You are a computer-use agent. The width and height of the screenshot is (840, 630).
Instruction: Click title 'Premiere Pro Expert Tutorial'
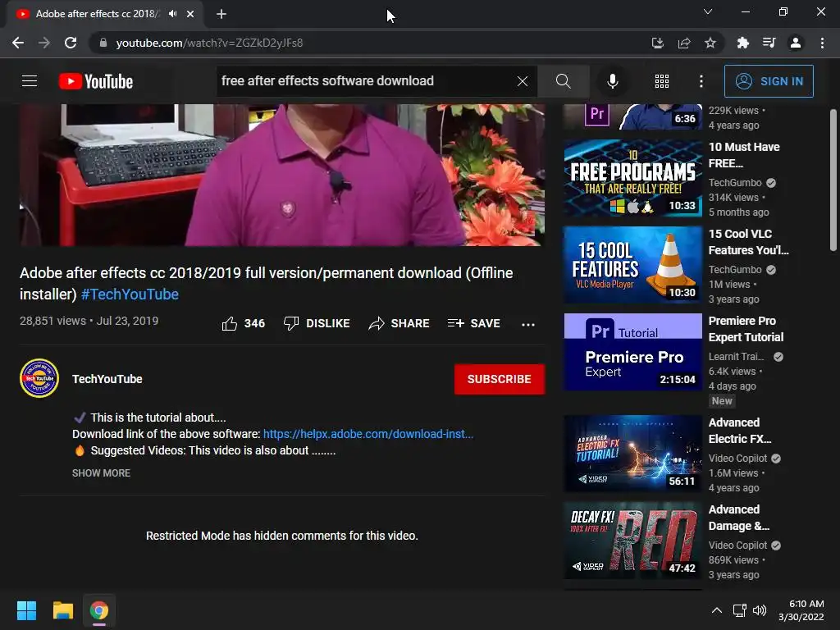(x=746, y=329)
